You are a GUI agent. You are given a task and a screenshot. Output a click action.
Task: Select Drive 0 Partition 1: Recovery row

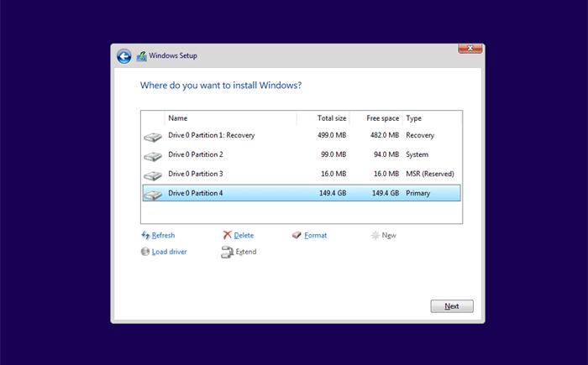point(302,135)
